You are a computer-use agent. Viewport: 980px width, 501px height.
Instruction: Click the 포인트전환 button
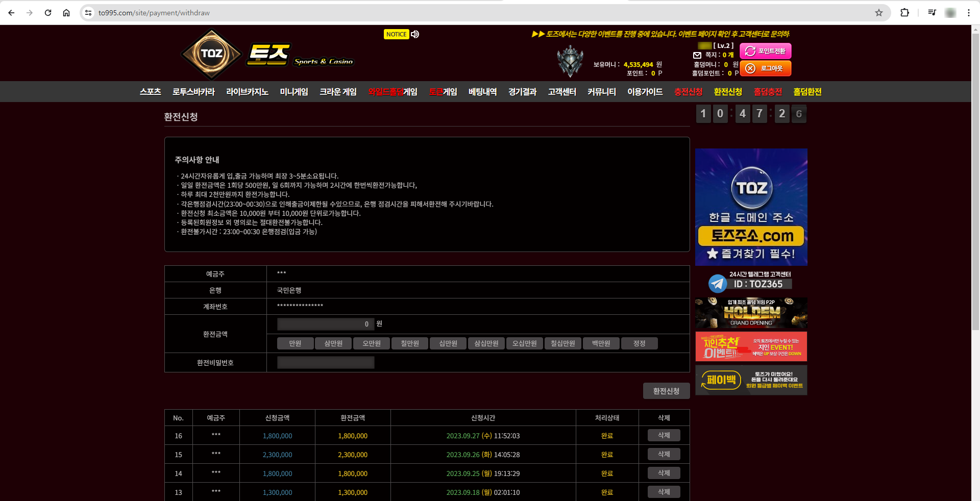pyautogui.click(x=766, y=51)
